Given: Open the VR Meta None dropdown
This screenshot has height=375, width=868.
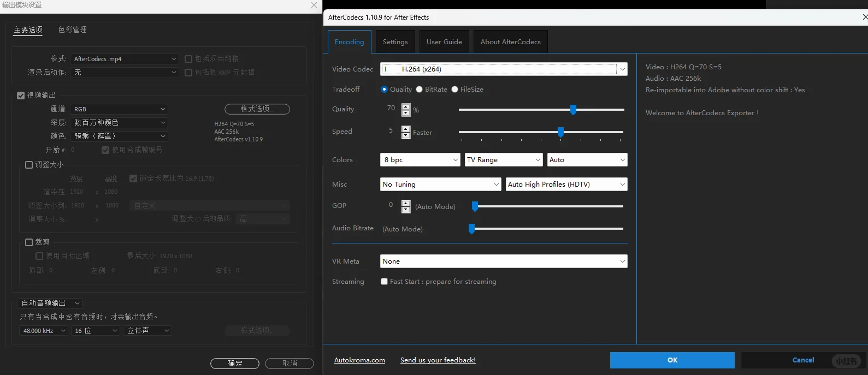Looking at the screenshot, I should tap(504, 261).
